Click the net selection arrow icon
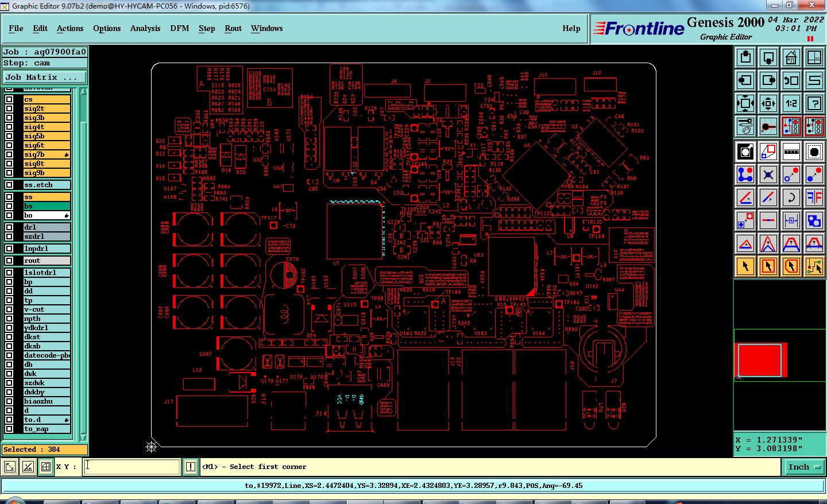Screen dimensions: 827x504 click(x=814, y=266)
